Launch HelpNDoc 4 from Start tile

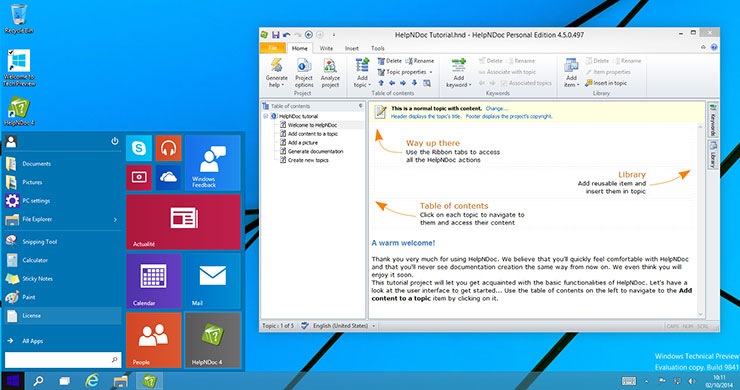pos(212,340)
